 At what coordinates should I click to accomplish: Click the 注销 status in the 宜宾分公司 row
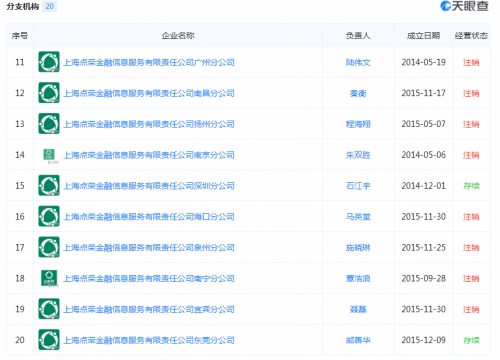471,309
